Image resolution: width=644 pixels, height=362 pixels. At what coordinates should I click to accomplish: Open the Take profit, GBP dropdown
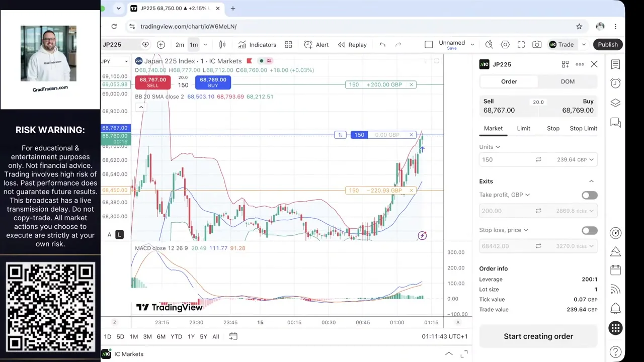pyautogui.click(x=504, y=195)
